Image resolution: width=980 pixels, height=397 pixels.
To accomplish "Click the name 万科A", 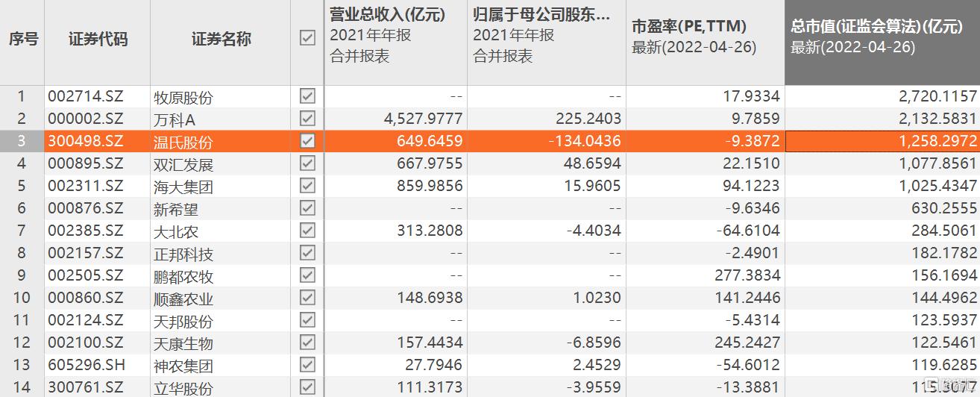I will click(x=175, y=120).
